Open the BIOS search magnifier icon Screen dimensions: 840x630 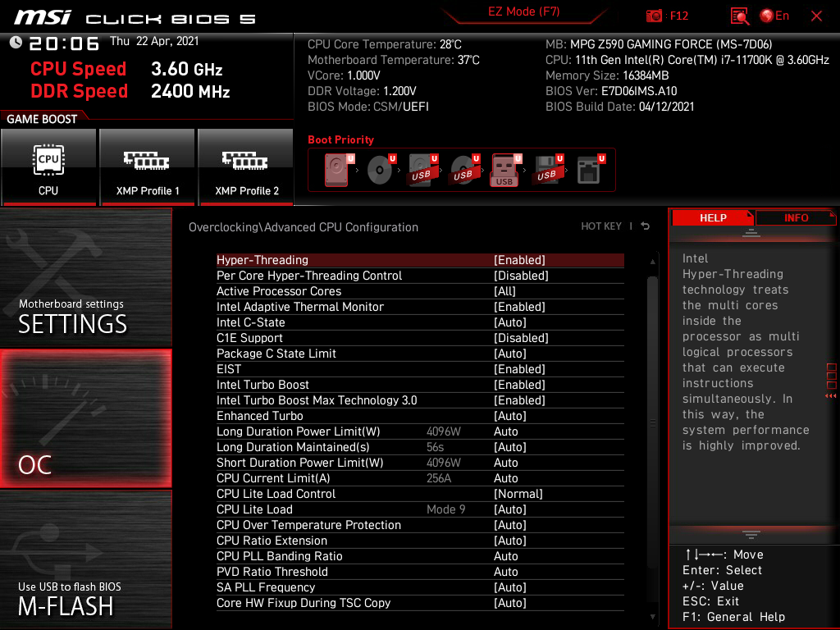point(740,16)
